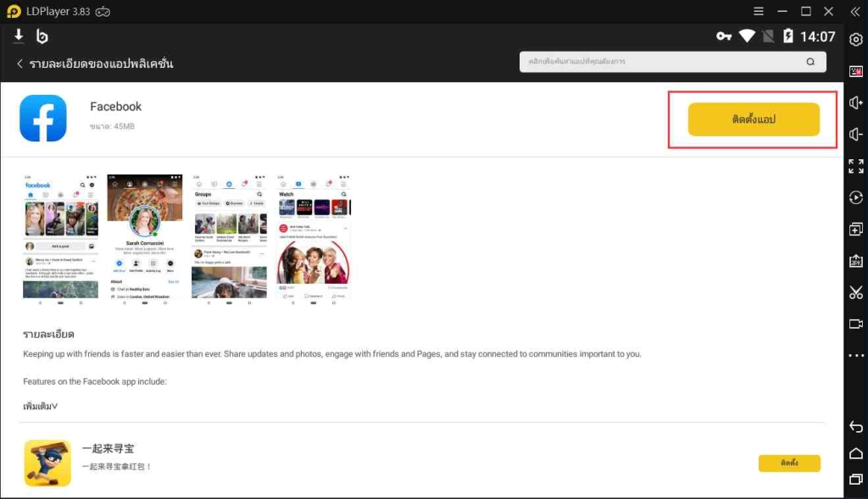Click the 一起来寻宝拿红包 subtitle text

click(117, 466)
